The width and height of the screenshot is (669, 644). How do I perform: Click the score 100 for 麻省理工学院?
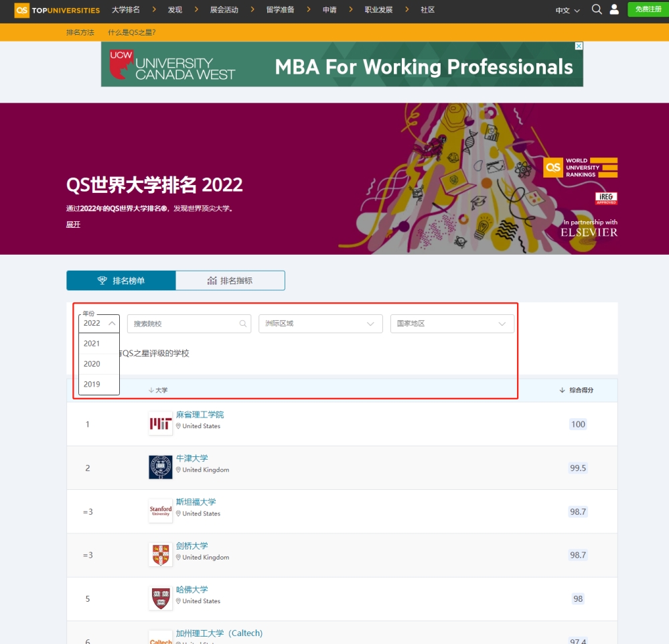click(x=578, y=424)
